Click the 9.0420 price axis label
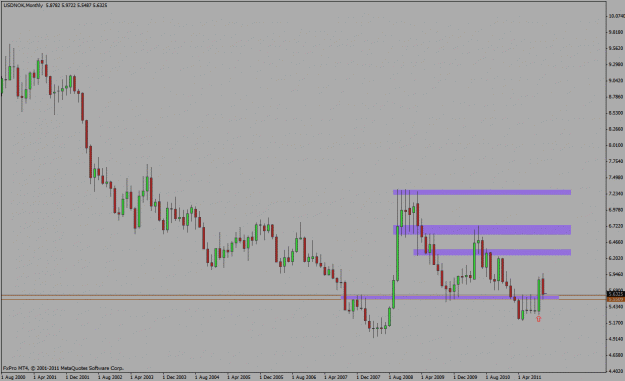 pos(616,81)
